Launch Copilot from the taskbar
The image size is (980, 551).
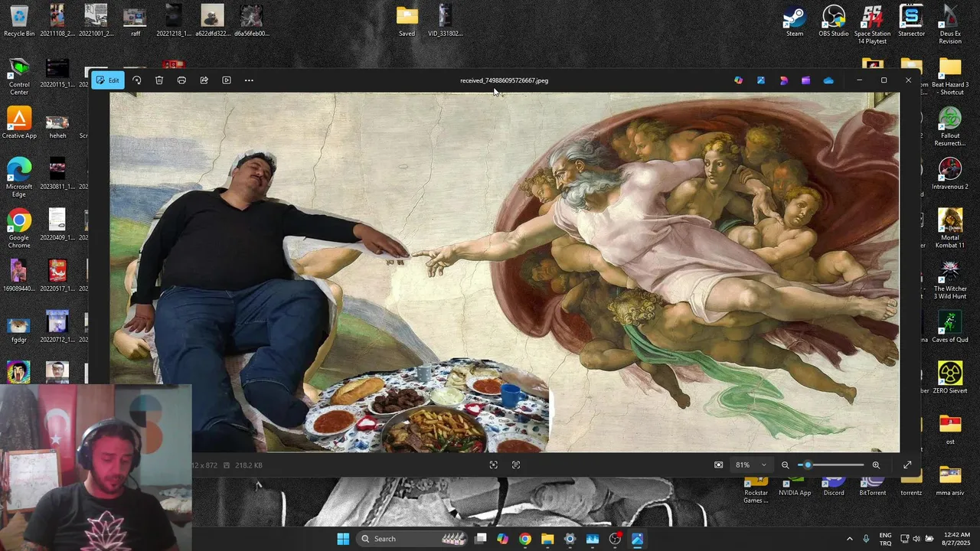(x=502, y=539)
